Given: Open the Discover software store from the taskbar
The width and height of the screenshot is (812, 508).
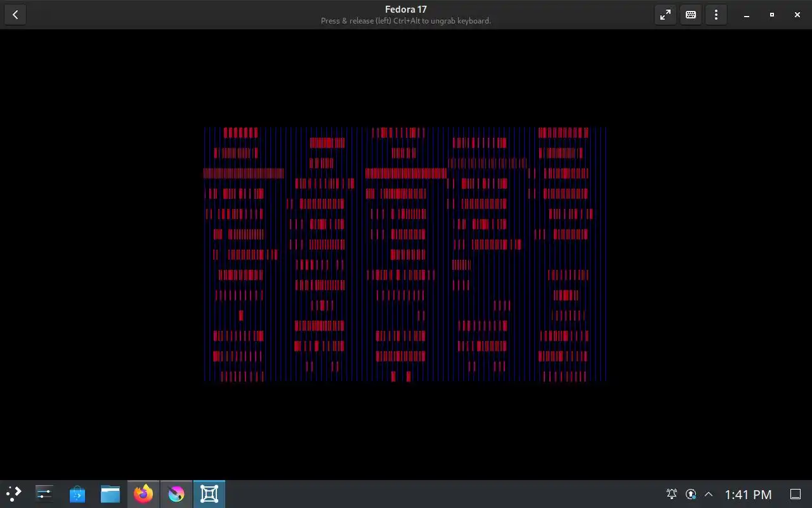Looking at the screenshot, I should [x=77, y=494].
